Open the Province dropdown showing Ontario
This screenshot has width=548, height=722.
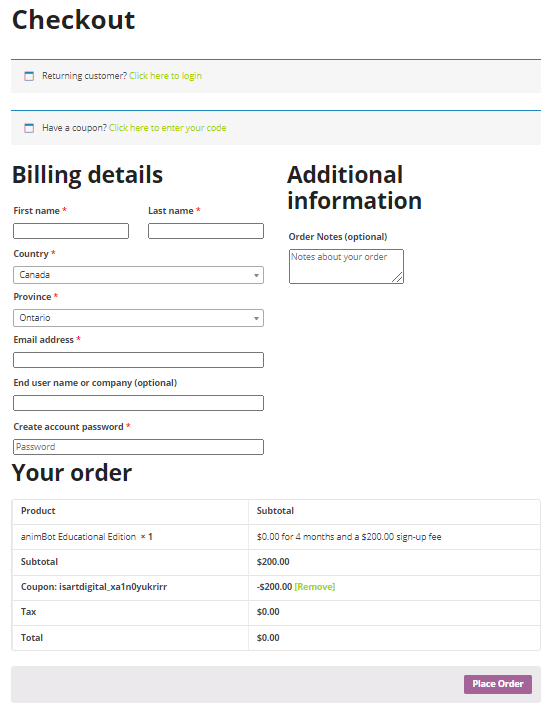tap(139, 318)
